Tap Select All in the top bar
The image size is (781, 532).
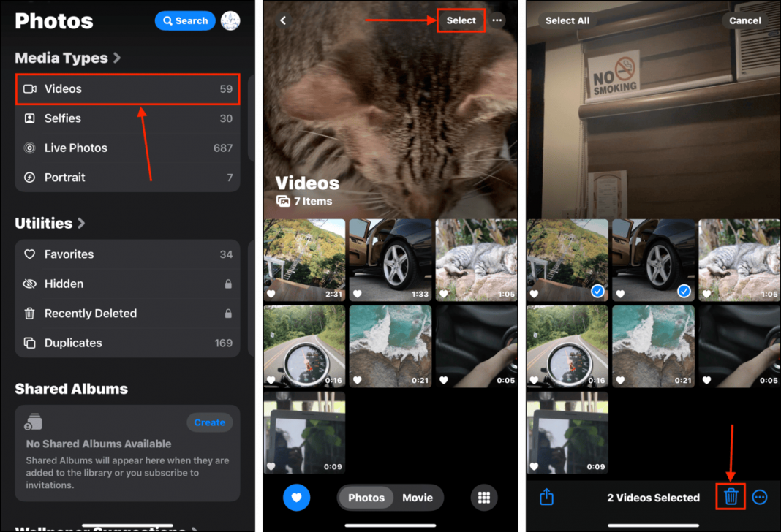tap(567, 20)
